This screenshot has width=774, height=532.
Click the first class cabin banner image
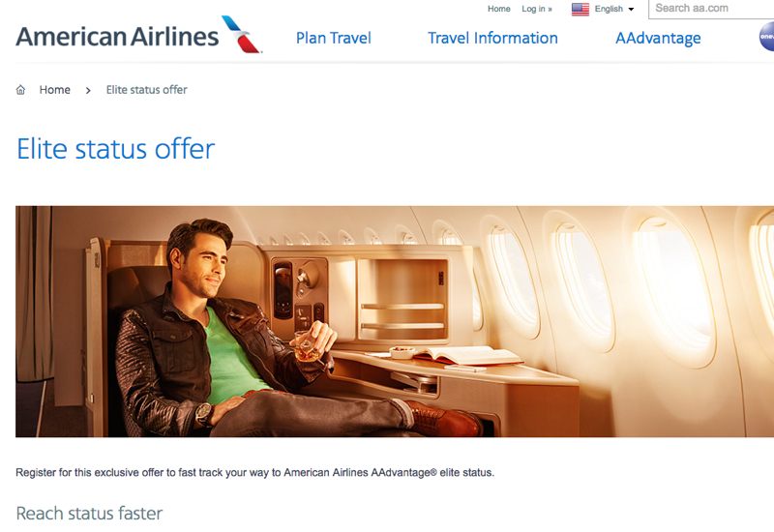point(395,321)
